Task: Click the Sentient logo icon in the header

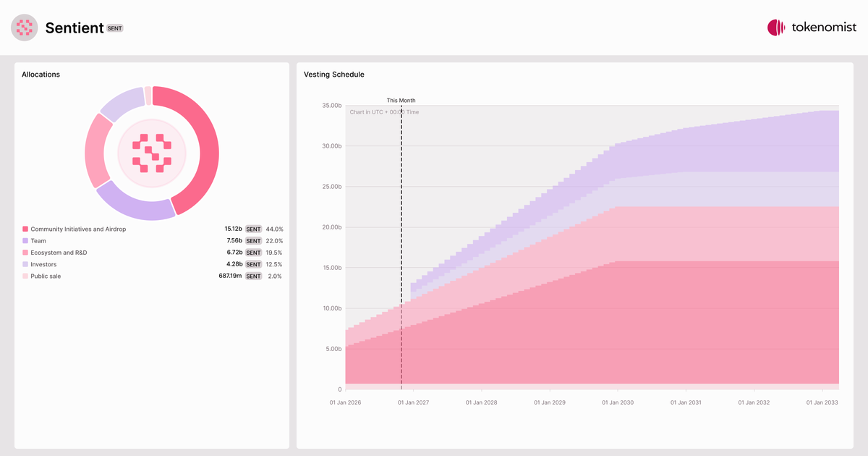Action: (25, 28)
